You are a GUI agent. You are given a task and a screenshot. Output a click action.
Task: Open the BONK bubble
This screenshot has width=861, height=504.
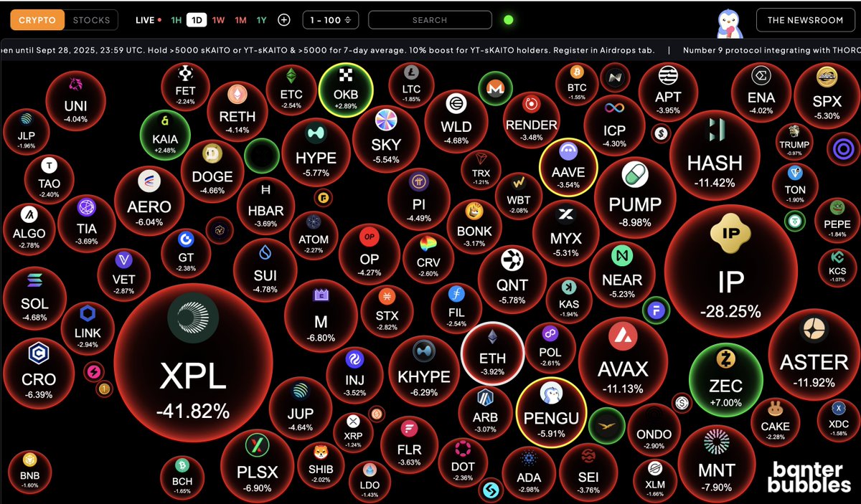(474, 225)
